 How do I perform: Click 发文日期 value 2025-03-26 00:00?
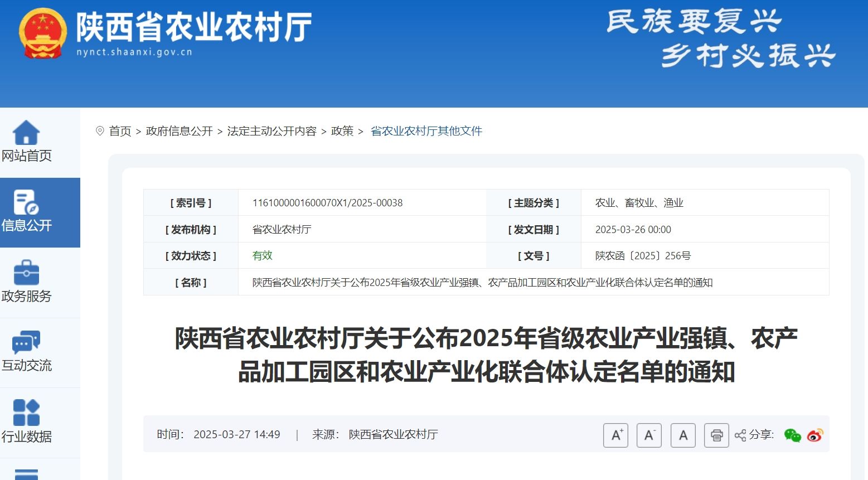pos(633,229)
